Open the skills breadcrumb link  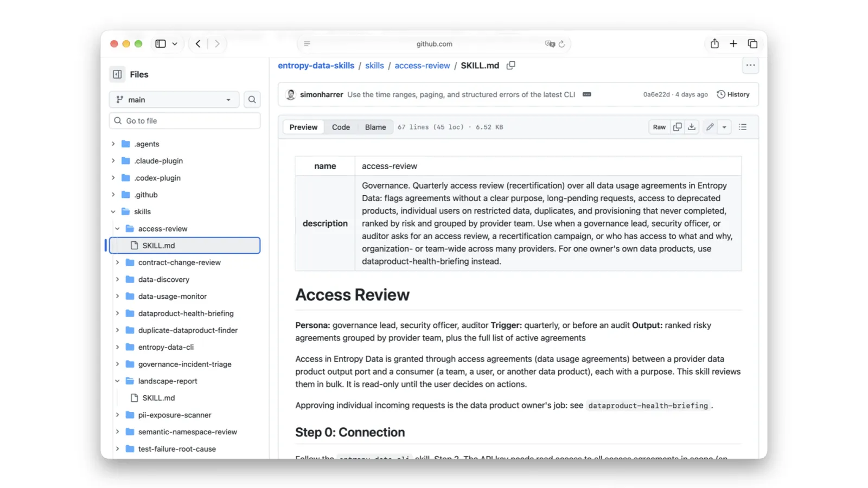374,66
